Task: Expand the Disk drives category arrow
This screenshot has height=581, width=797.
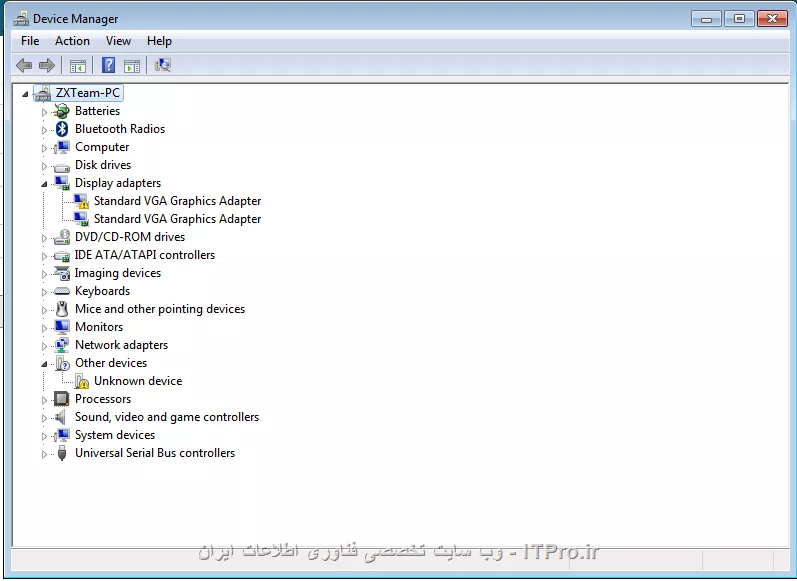Action: click(x=44, y=166)
